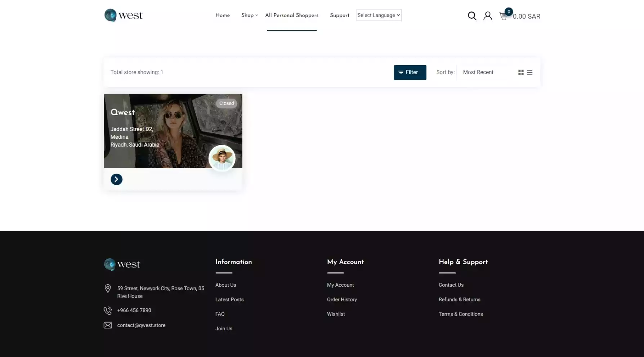Open the Order History link
The width and height of the screenshot is (644, 357).
tap(342, 299)
